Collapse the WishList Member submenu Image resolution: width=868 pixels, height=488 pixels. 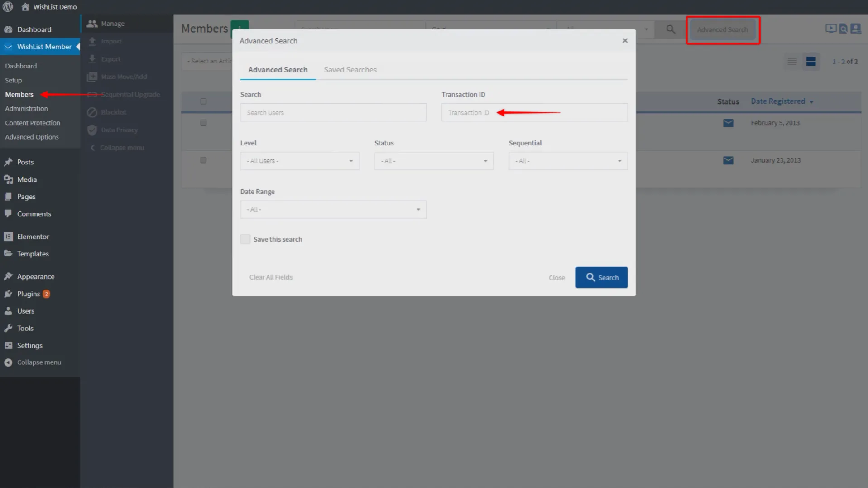(117, 148)
